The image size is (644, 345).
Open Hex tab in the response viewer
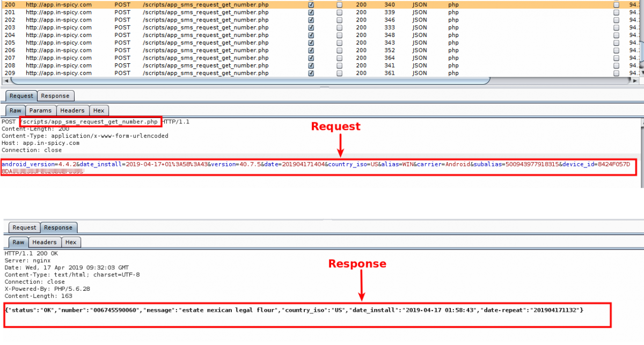[71, 242]
